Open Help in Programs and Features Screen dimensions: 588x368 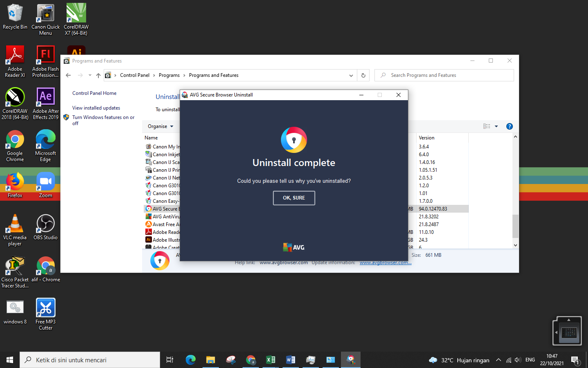(x=509, y=126)
